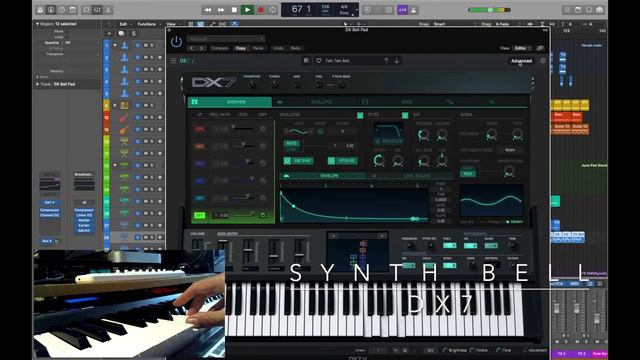Expand the yellow folder track triangle

[115, 105]
